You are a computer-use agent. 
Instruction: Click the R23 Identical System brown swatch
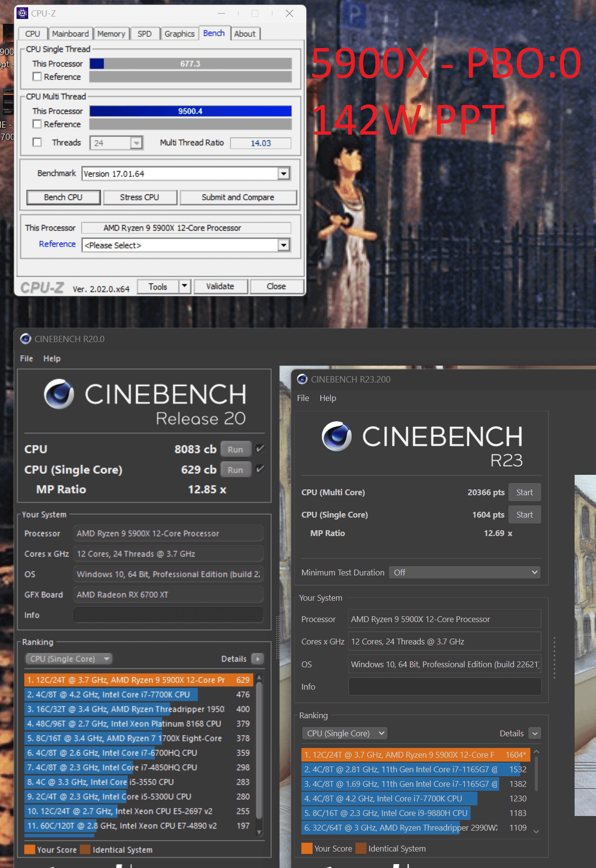tap(361, 848)
